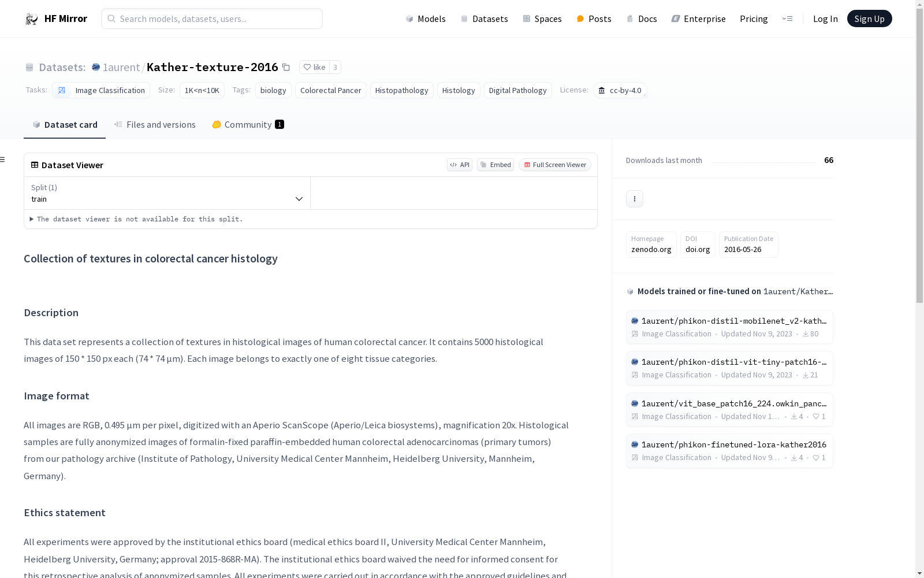The image size is (924, 578).
Task: Select the Digital Pathology tag
Action: point(518,90)
